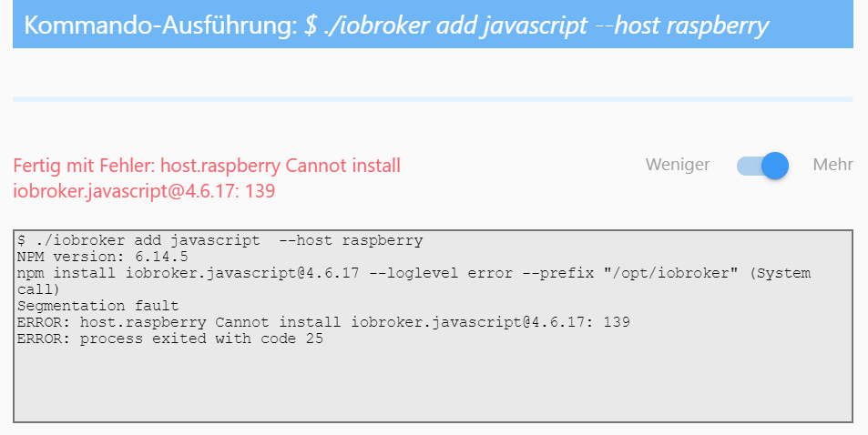Screen dimensions: 868x435
Task: Click the thin progress bar under the header
Action: (x=433, y=98)
